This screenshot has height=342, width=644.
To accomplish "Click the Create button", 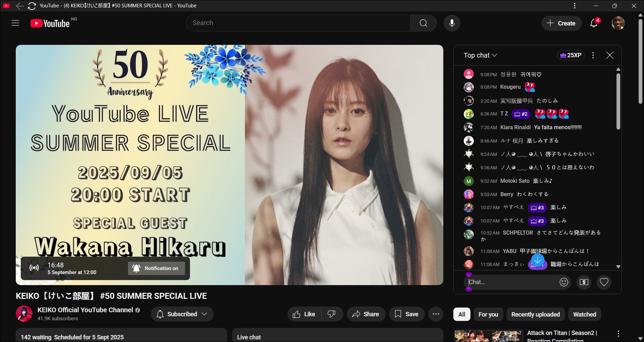I will (561, 23).
